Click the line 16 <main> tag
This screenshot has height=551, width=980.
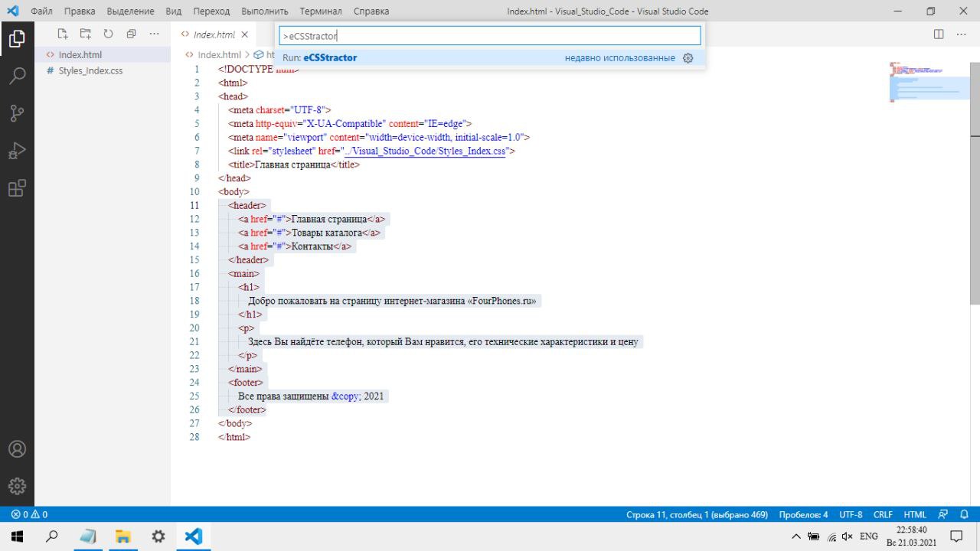click(x=243, y=274)
